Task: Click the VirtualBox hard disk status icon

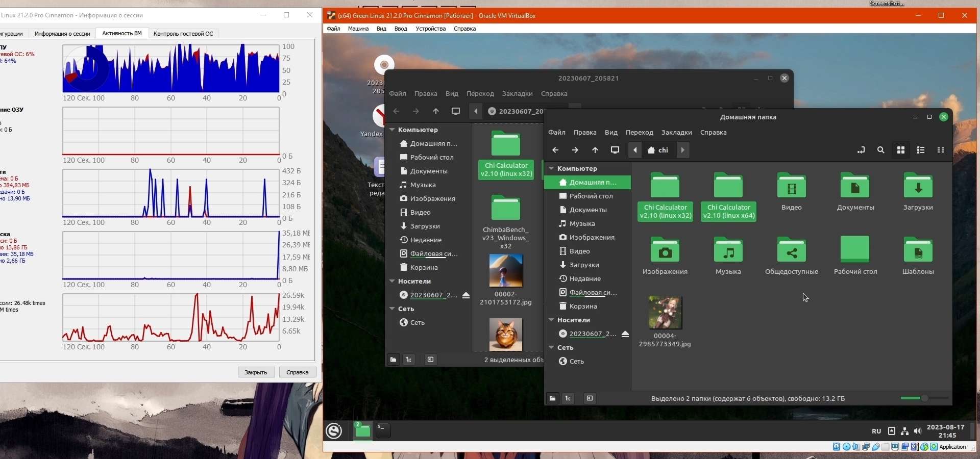Action: [x=837, y=447]
